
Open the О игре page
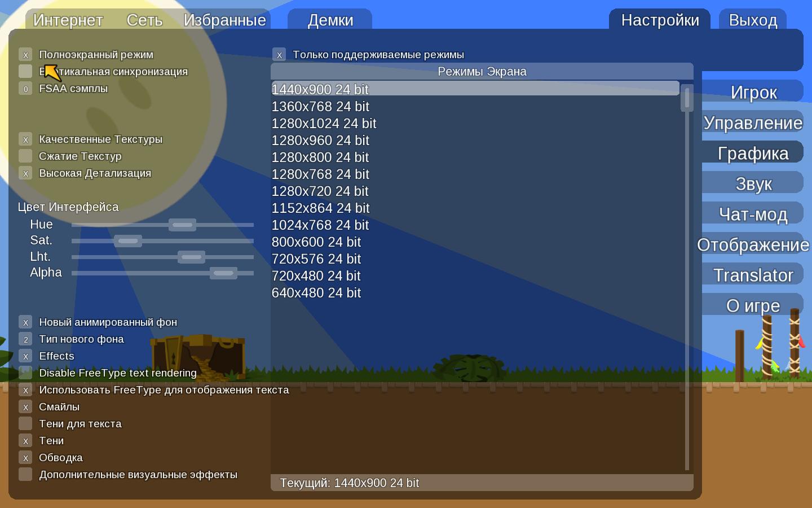click(x=753, y=305)
